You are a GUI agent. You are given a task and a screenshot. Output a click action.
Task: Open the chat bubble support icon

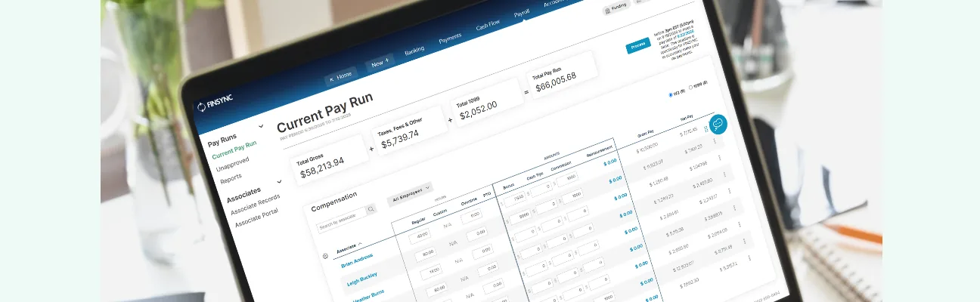coord(718,125)
